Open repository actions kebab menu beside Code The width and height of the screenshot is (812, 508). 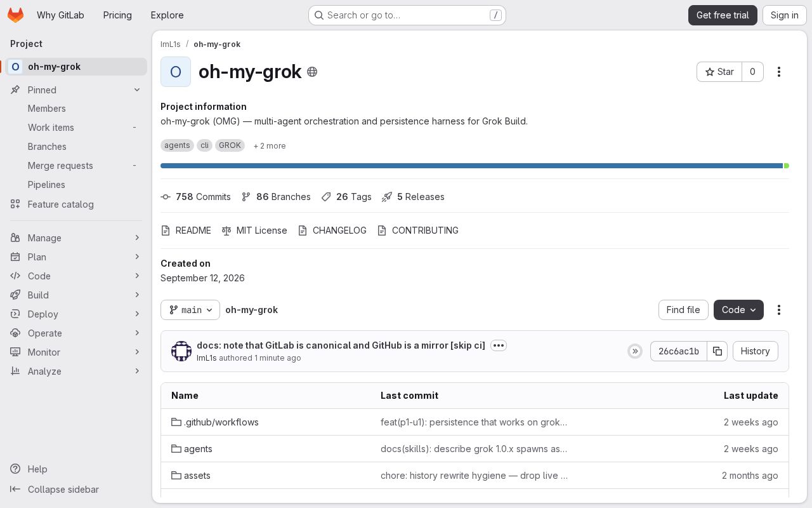[779, 310]
